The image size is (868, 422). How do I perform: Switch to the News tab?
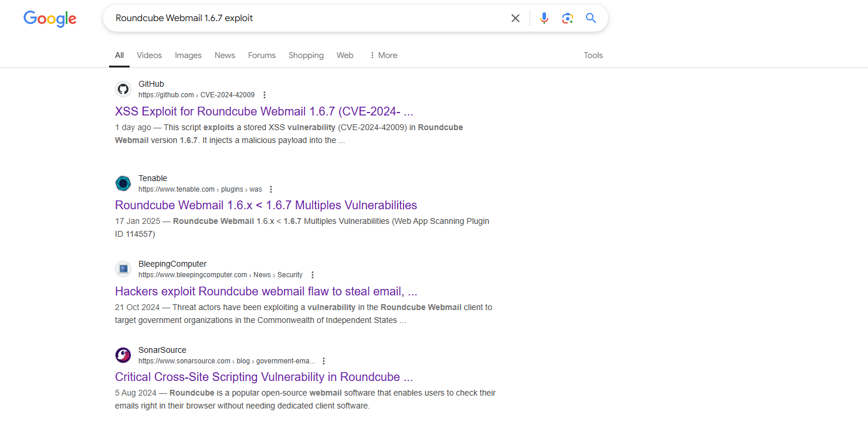(225, 55)
